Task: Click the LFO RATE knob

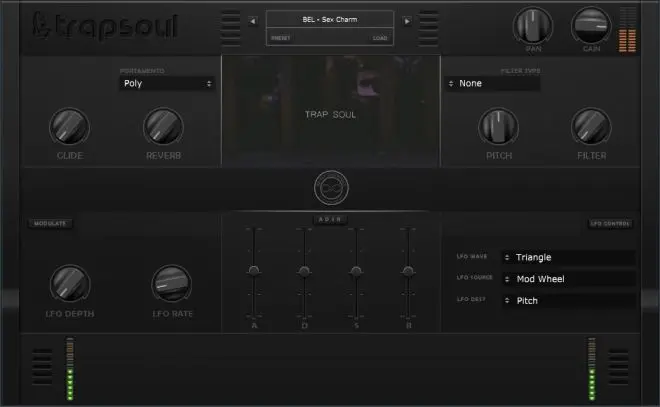Action: 172,284
